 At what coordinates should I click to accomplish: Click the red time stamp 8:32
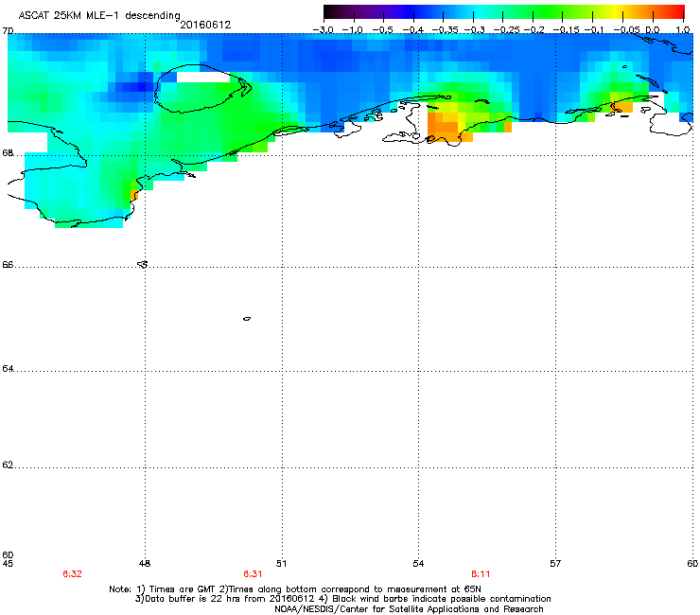[72, 574]
